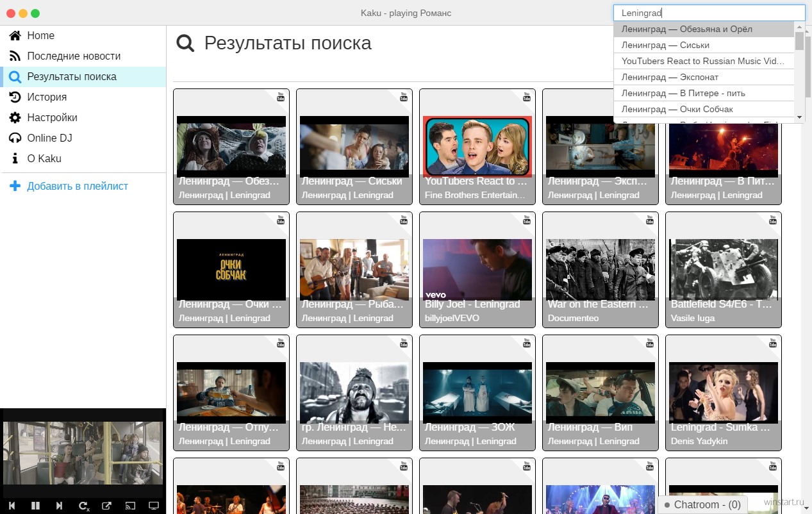Play Billy Joel - Leningrad video
The width and height of the screenshot is (812, 514).
coord(477,269)
